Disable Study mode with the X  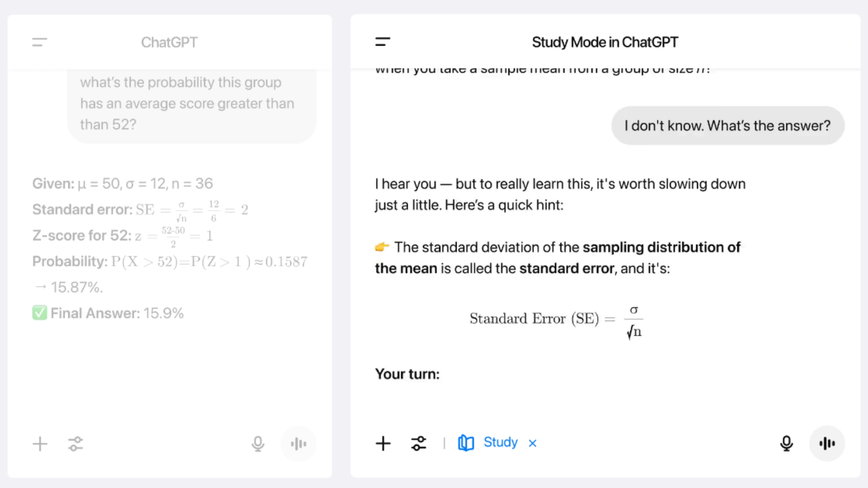pyautogui.click(x=532, y=443)
